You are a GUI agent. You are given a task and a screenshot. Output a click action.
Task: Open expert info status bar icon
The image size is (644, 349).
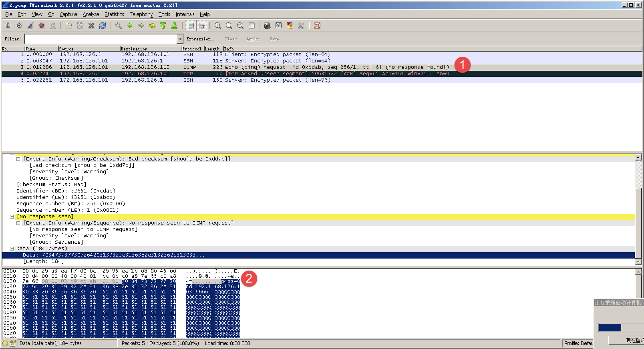[x=5, y=343]
